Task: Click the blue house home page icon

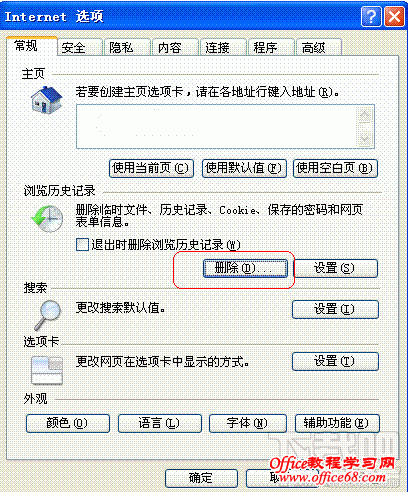Action: pyautogui.click(x=46, y=100)
